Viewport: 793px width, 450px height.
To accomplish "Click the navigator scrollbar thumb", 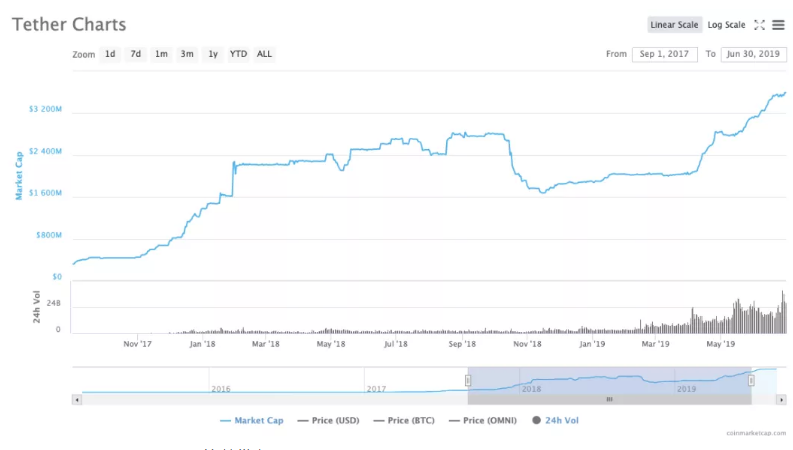I will tap(609, 399).
